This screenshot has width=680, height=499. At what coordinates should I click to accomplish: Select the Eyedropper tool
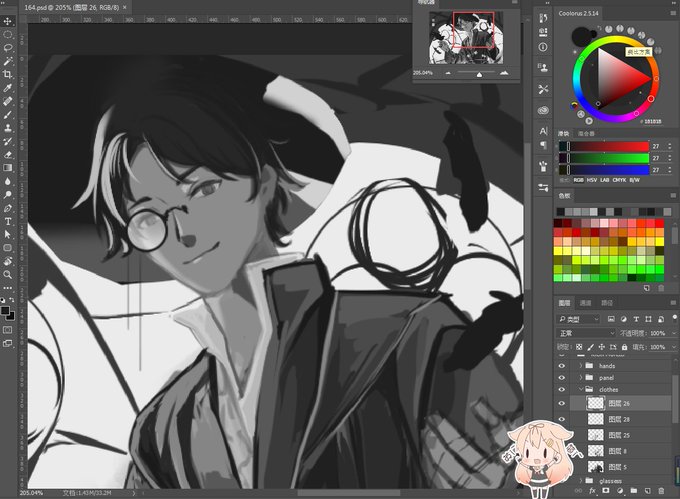coord(8,88)
